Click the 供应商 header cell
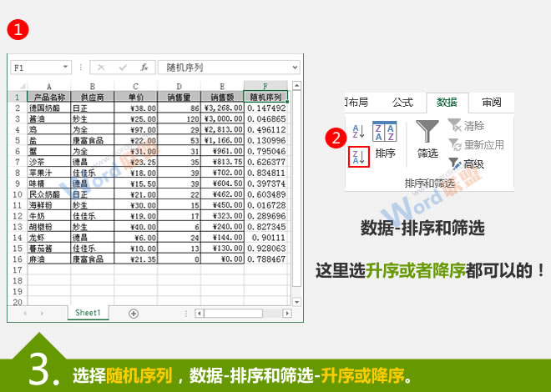 point(93,98)
